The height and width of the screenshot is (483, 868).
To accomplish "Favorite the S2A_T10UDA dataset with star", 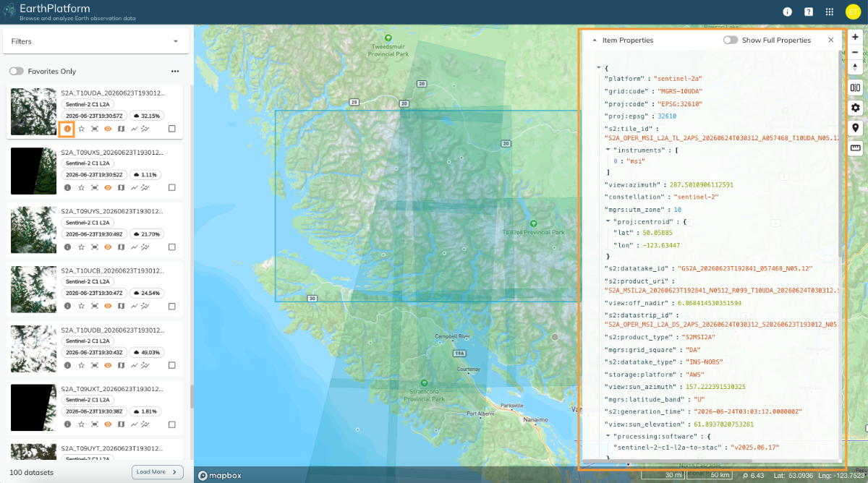I will tap(81, 129).
